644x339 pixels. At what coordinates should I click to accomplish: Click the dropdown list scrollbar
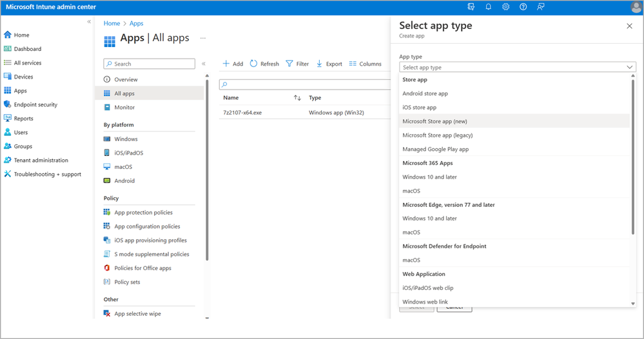click(x=633, y=156)
